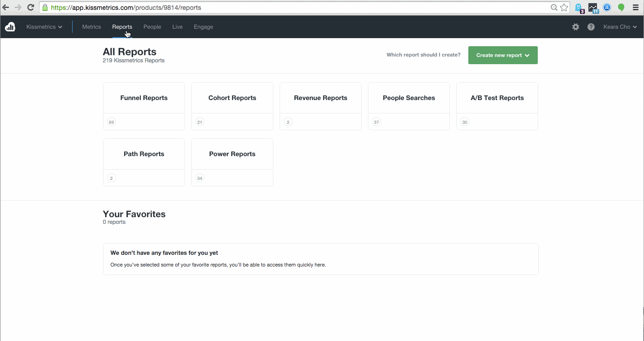Expand the Kissmetrics product dropdown
The height and width of the screenshot is (341, 644).
pyautogui.click(x=44, y=27)
